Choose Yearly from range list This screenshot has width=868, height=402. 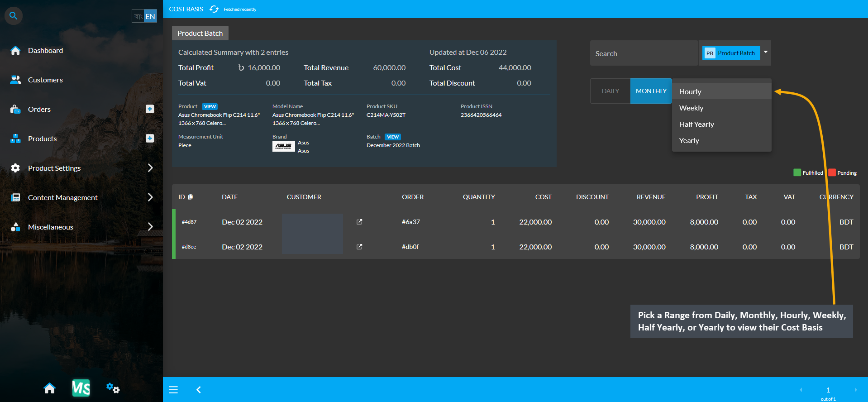[x=721, y=140]
